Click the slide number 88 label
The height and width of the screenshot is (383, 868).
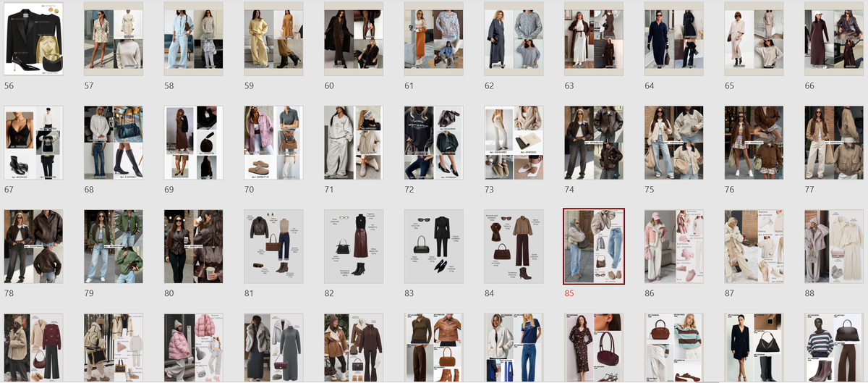[x=809, y=294]
